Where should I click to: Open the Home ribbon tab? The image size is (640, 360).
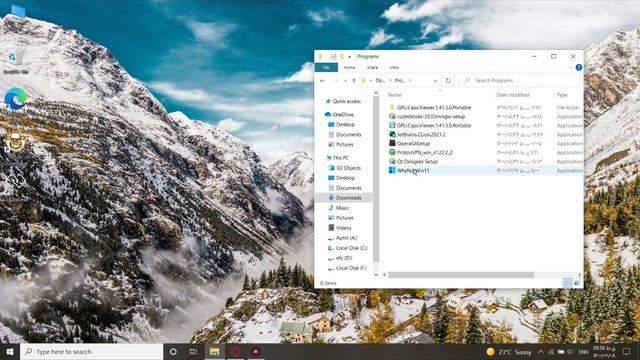click(349, 67)
